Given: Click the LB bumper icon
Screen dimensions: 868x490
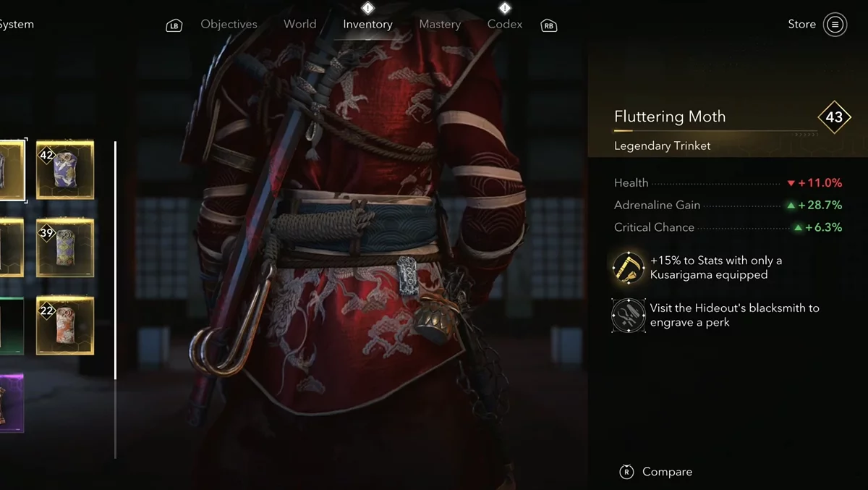Looking at the screenshot, I should (174, 26).
